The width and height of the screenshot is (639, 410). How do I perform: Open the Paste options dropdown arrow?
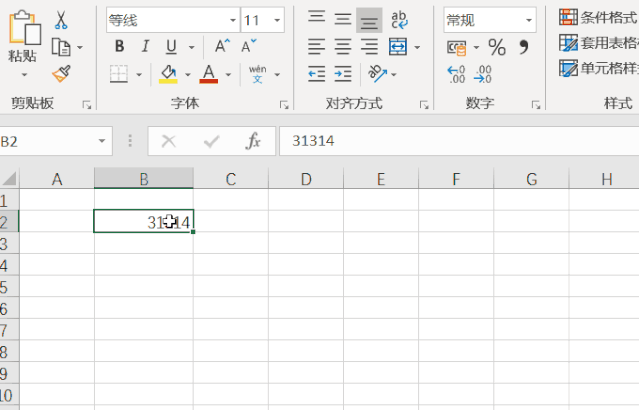pos(24,75)
